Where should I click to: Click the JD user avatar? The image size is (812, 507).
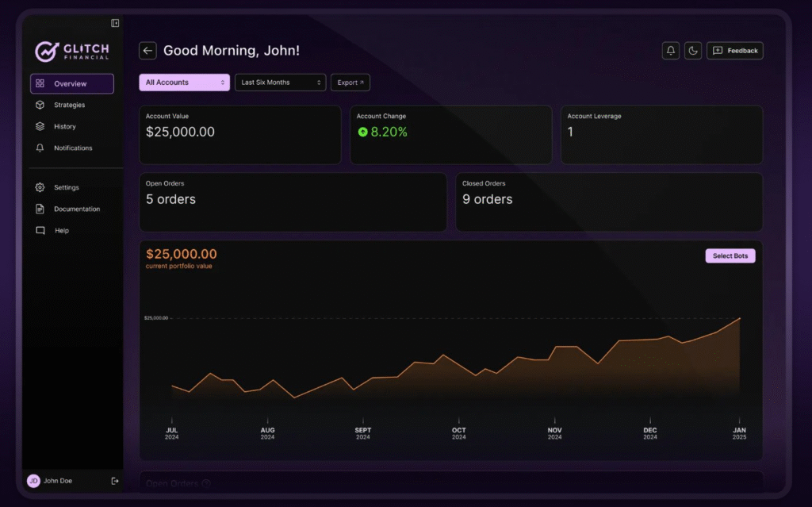(x=33, y=481)
